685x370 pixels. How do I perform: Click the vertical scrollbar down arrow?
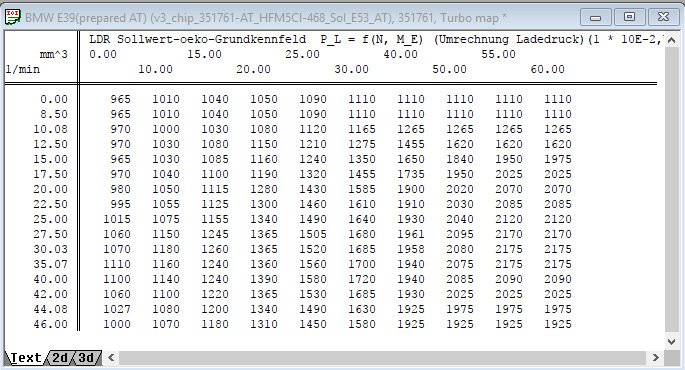coord(672,342)
